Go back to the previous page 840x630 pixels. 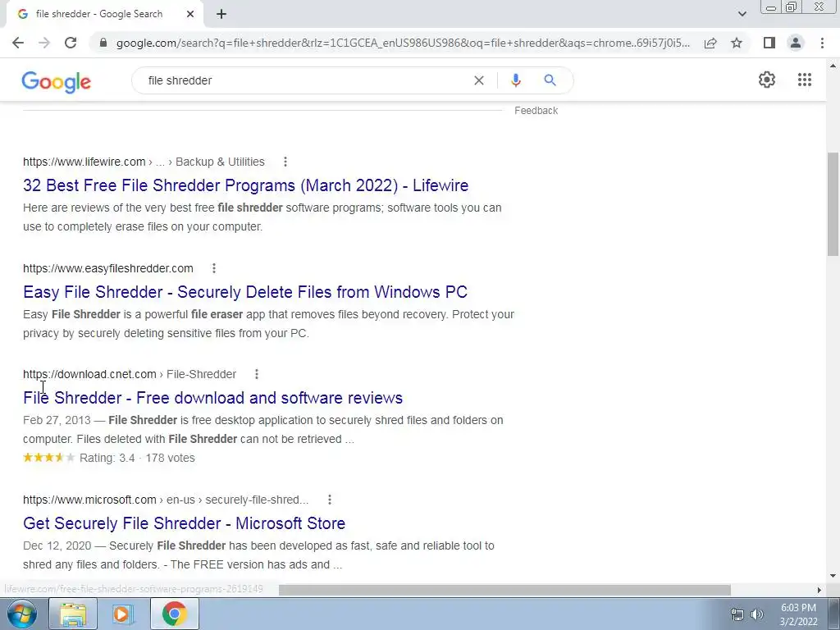click(x=18, y=43)
